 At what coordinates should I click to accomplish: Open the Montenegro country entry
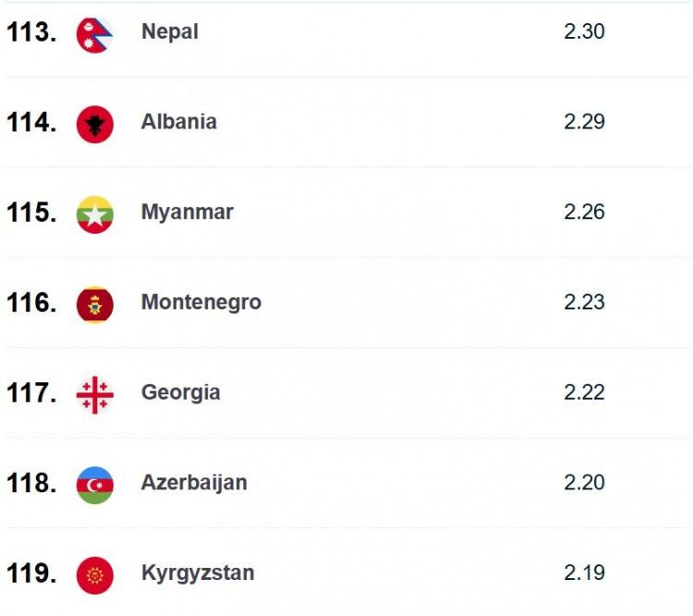point(201,303)
